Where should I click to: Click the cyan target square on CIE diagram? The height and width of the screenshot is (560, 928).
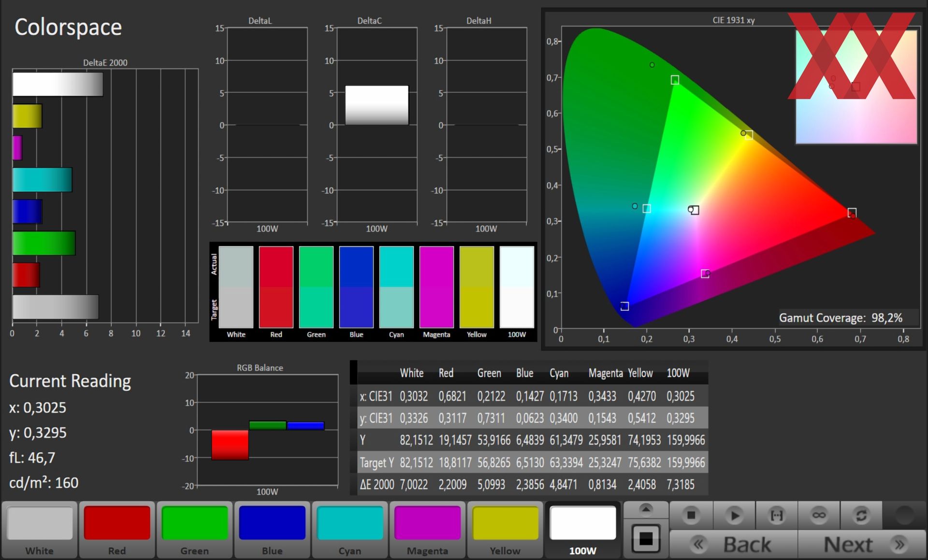click(647, 209)
